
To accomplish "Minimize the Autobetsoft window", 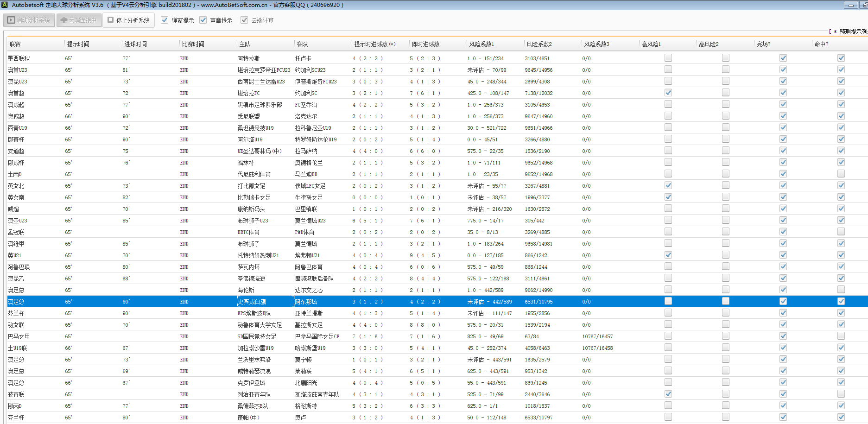I will click(851, 5).
